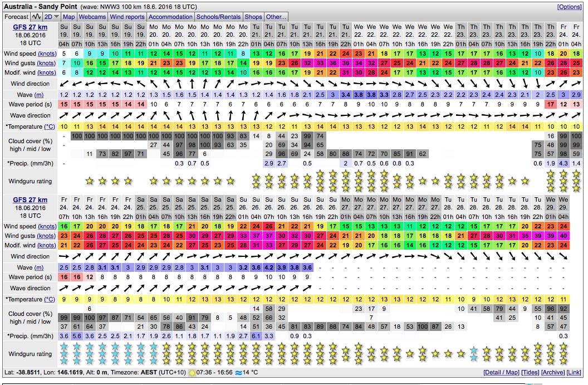The width and height of the screenshot is (588, 385).
Task: Switch to the Map tab
Action: coord(68,17)
